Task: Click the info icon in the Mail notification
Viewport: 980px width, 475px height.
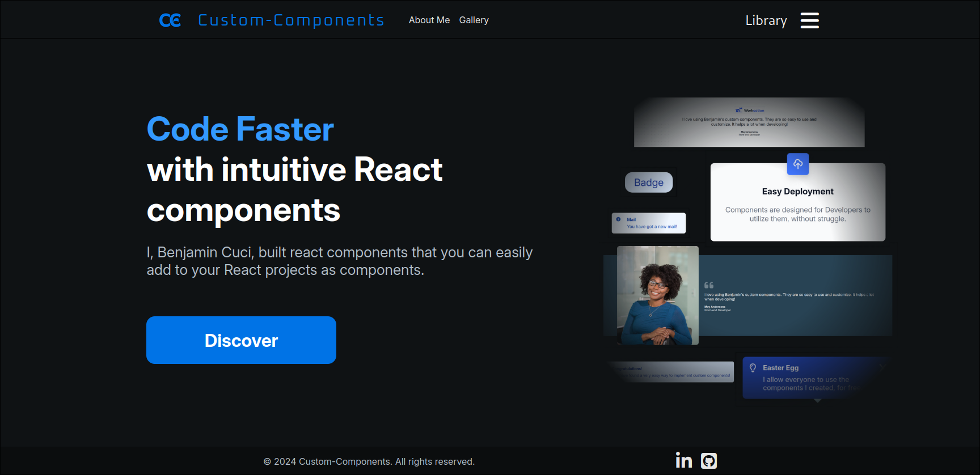Action: (x=618, y=219)
